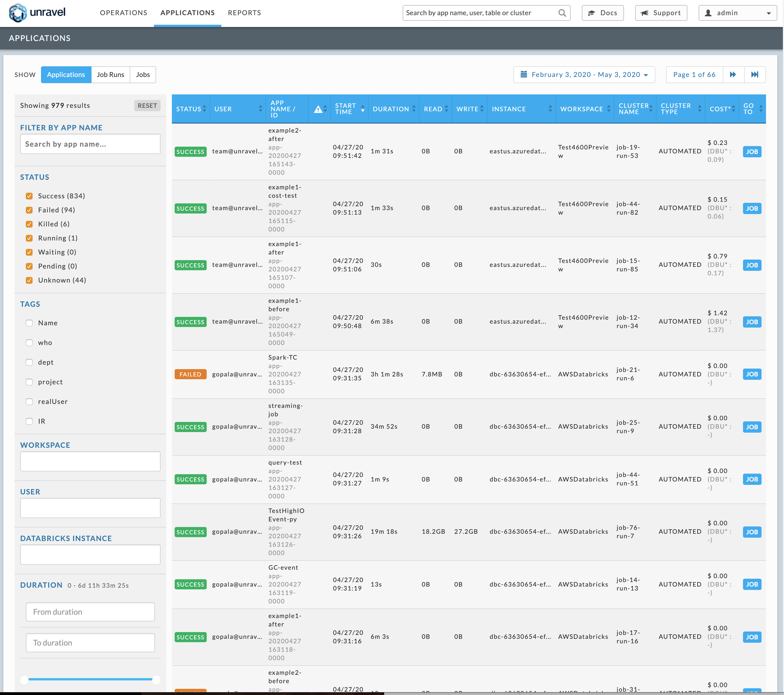The image size is (784, 695).
Task: Focus the User filter field
Action: [x=90, y=508]
